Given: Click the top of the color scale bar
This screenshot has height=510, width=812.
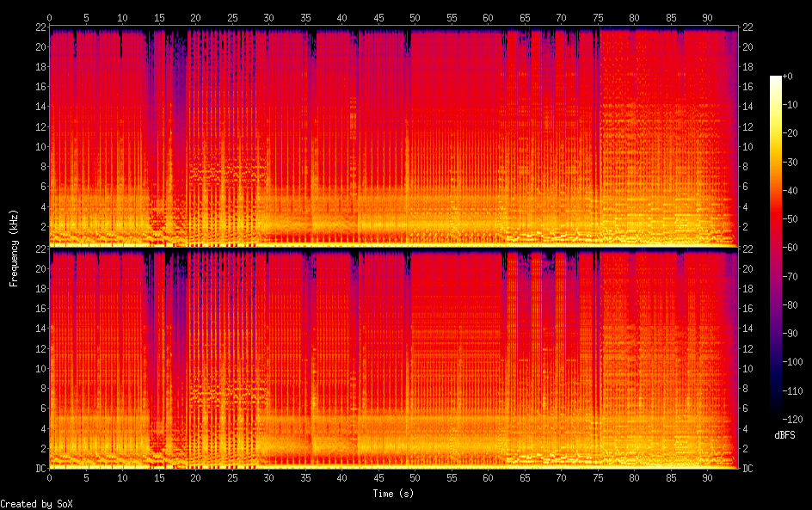Looking at the screenshot, I should (x=776, y=79).
